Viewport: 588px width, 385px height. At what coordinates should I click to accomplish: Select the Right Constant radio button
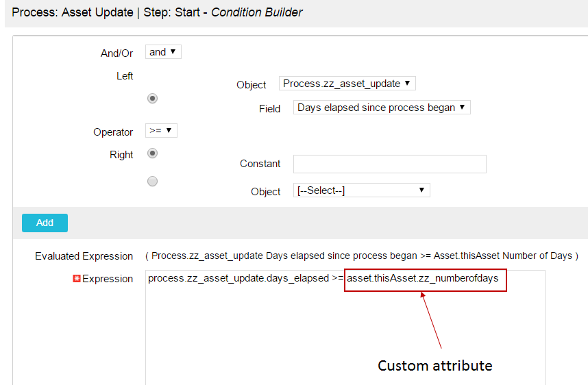tap(152, 153)
